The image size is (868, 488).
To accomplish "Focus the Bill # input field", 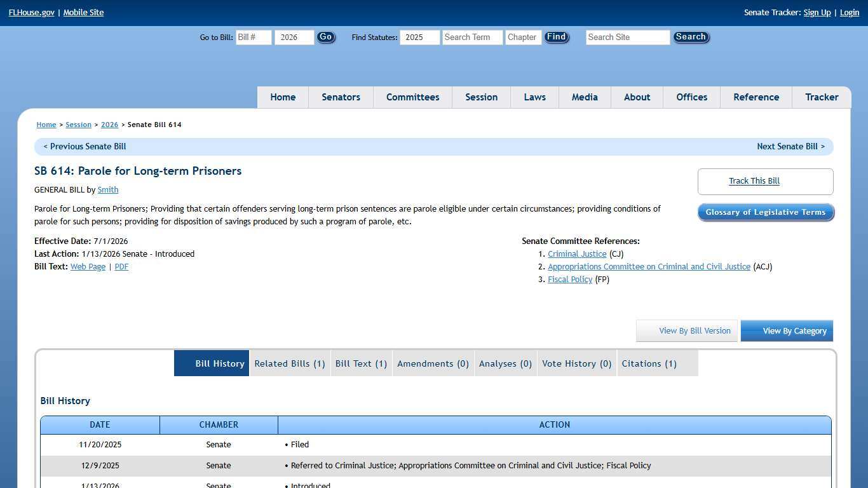I will click(254, 37).
